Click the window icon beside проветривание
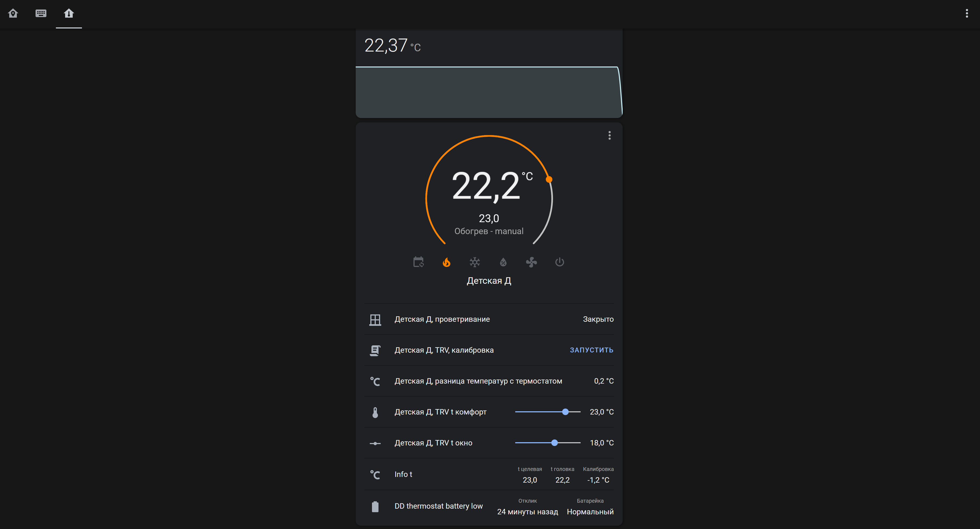980x529 pixels. click(x=375, y=320)
